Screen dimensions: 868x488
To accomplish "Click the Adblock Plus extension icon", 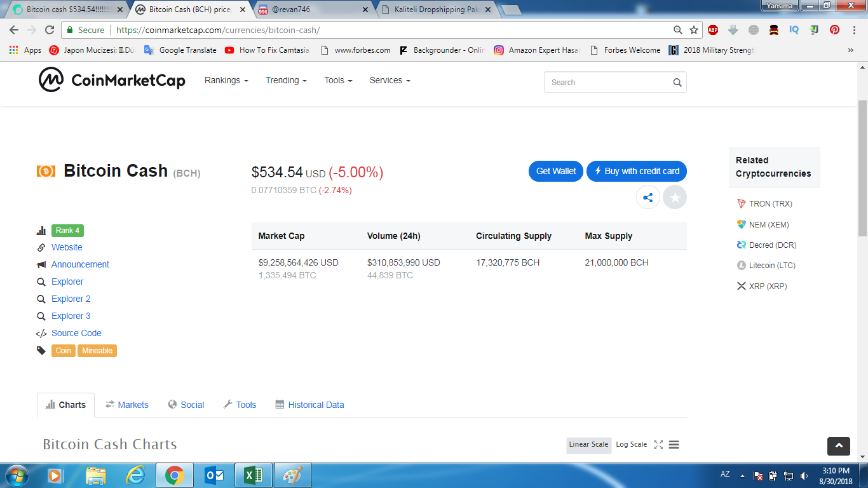I will [x=713, y=30].
